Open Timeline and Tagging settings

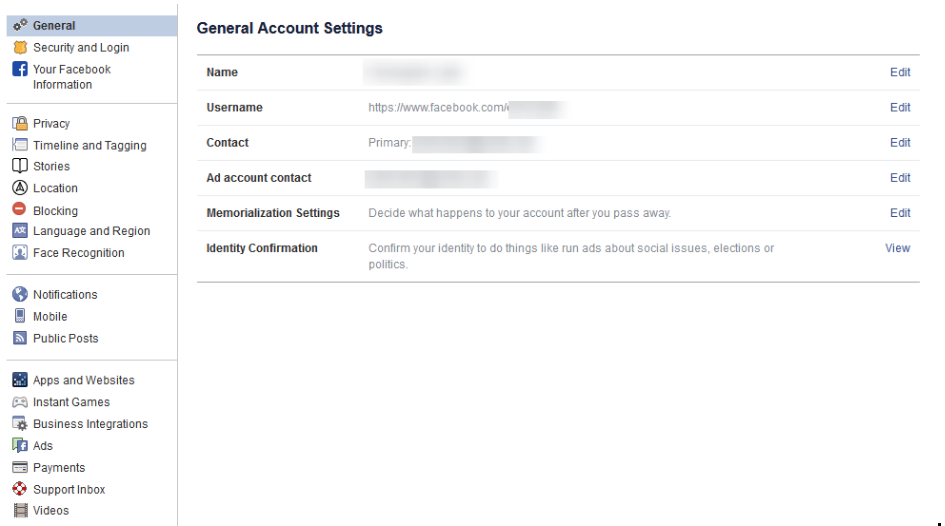point(89,145)
